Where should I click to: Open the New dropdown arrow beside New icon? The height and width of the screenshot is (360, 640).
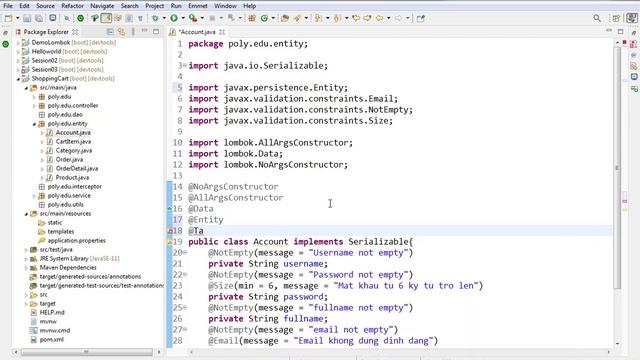point(17,18)
